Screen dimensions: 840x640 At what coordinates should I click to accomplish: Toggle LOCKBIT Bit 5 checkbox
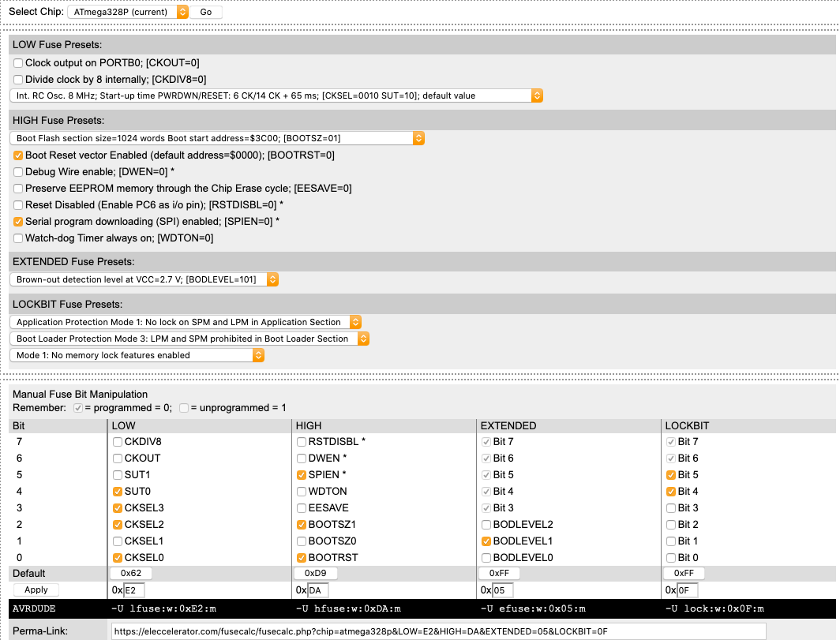click(x=669, y=474)
